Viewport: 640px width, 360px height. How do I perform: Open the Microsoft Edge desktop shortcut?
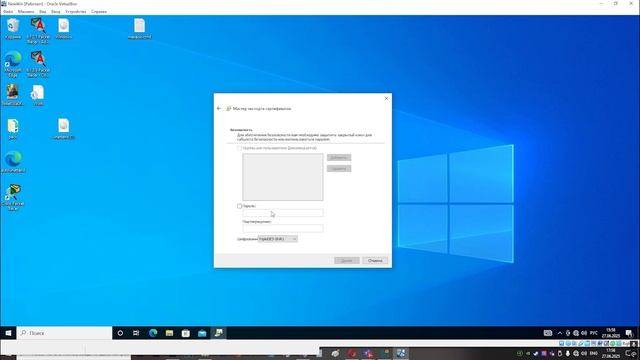(13, 64)
